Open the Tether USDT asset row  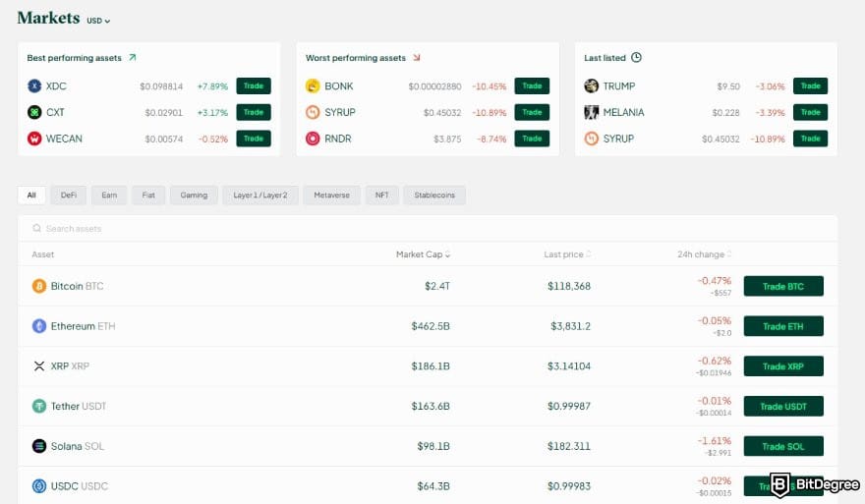(x=428, y=407)
